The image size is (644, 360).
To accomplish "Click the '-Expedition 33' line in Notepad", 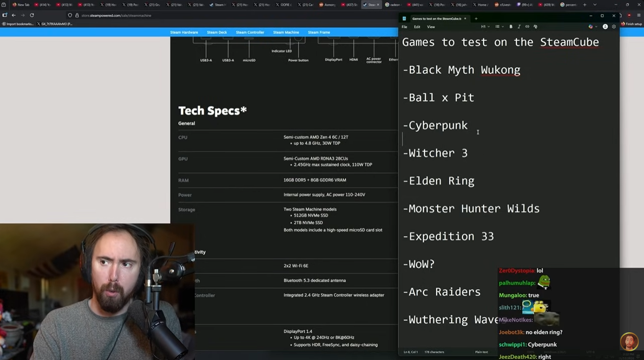I will click(448, 236).
